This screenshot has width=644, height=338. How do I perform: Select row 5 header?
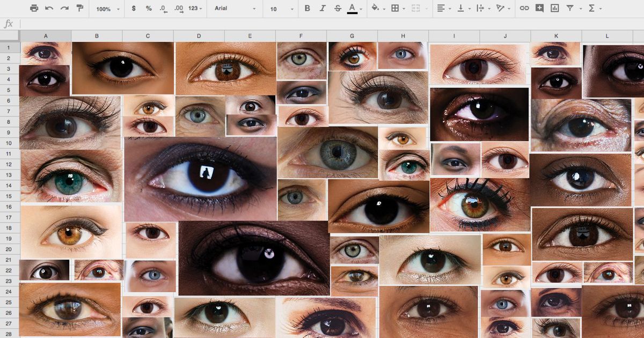pyautogui.click(x=10, y=90)
